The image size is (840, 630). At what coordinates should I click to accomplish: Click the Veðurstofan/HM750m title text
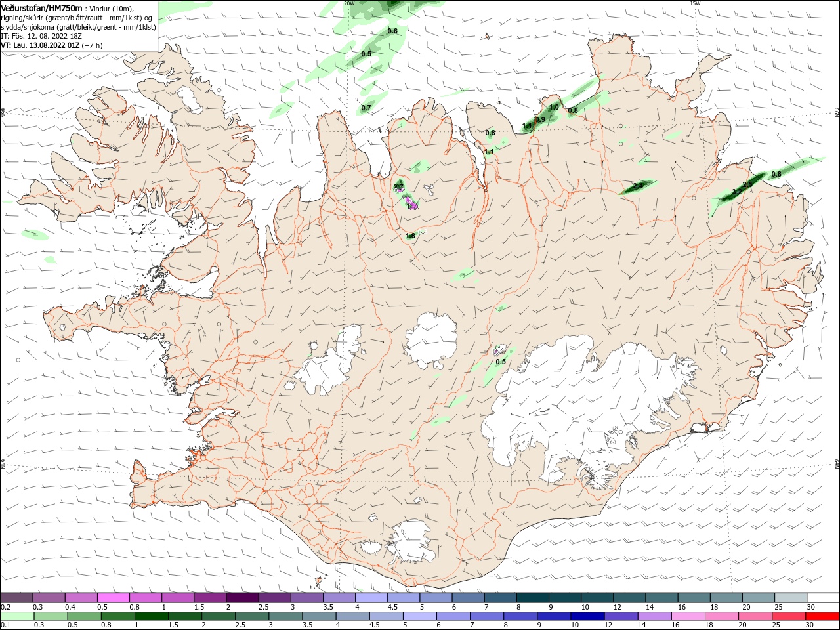41,8
